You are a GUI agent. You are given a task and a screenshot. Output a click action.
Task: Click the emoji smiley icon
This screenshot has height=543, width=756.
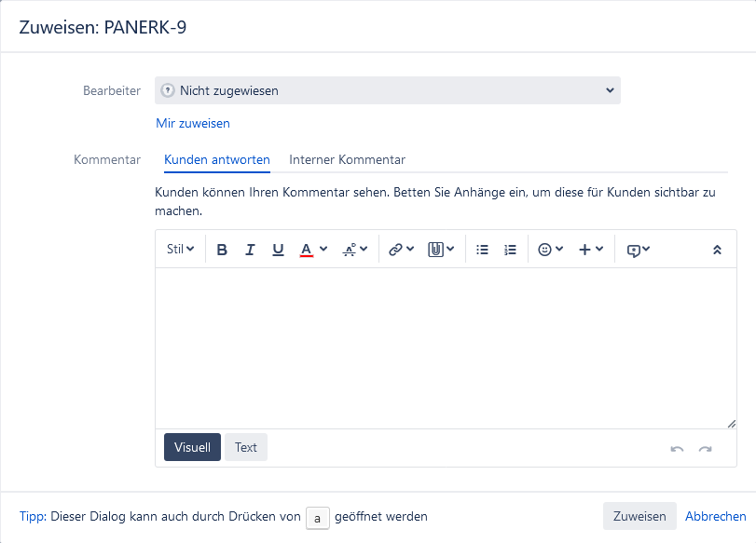click(x=544, y=250)
